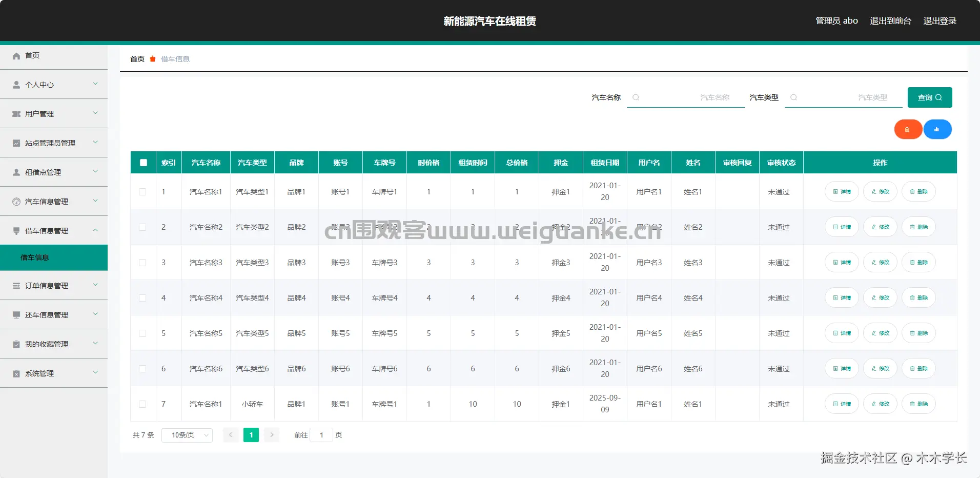Click the icon beside 站点管理员管理

point(16,143)
